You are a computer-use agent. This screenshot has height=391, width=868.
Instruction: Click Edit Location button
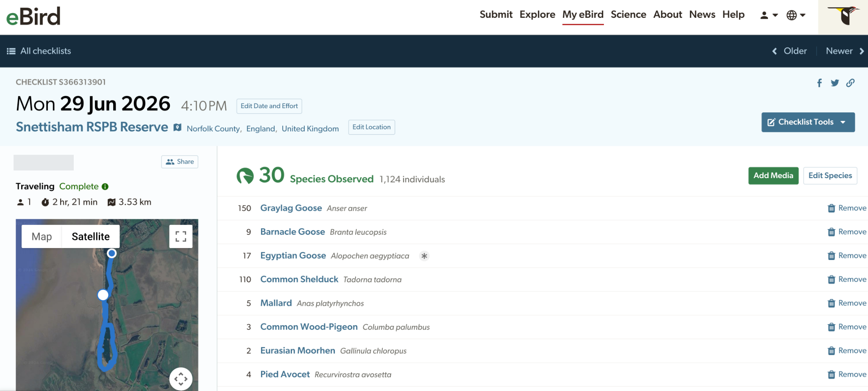tap(371, 127)
